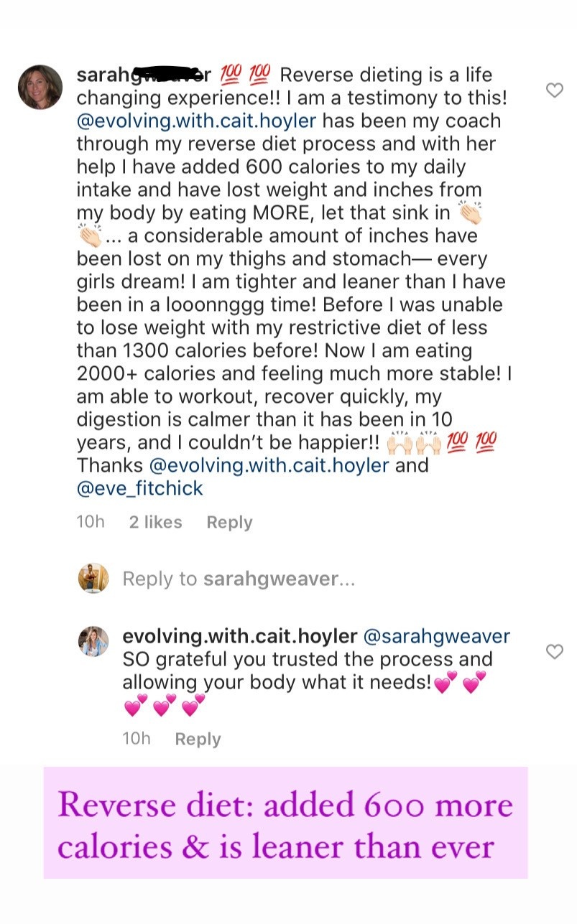This screenshot has height=924, width=577.
Task: Tap the 10h timestamp under Cait's reply
Action: pos(137,739)
